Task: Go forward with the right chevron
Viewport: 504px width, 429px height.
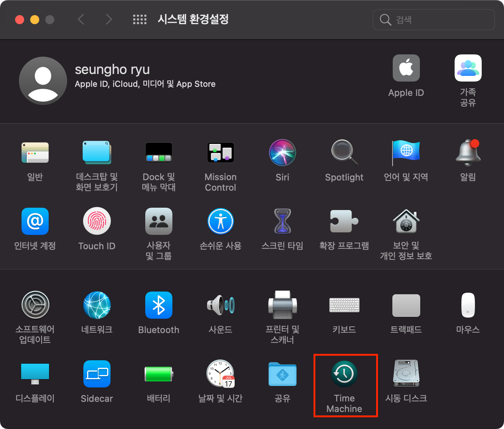Action: pos(109,19)
